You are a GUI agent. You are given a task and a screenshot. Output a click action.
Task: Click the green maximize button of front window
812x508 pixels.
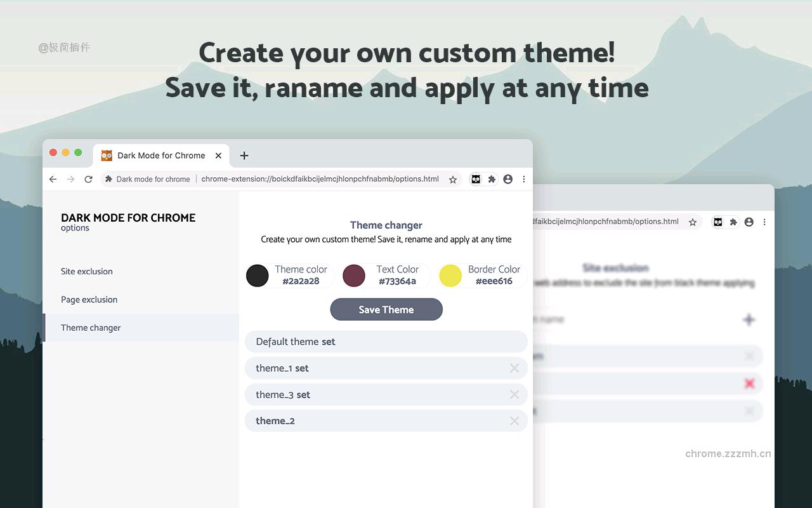(78, 152)
